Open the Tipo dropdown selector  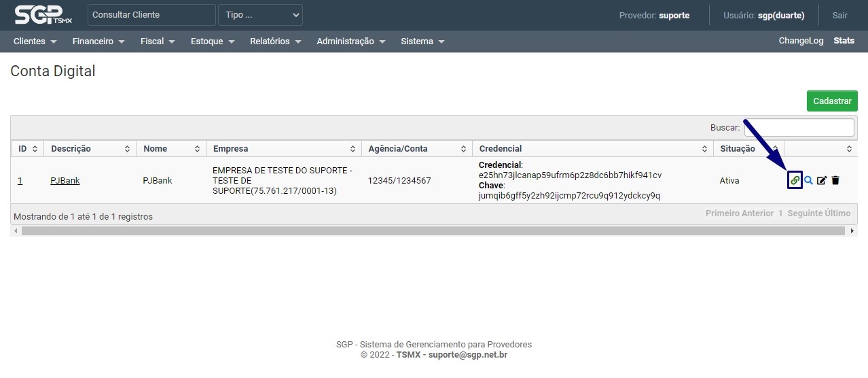tap(260, 15)
